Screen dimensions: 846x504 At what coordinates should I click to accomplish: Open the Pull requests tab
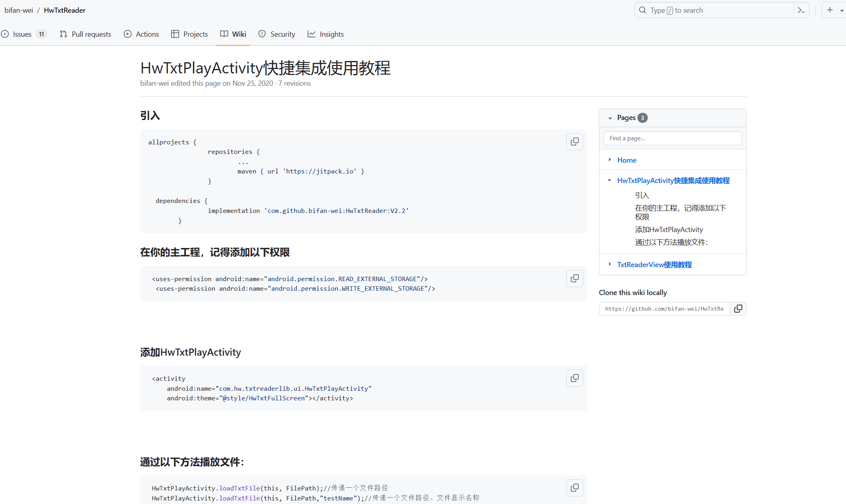pyautogui.click(x=85, y=34)
